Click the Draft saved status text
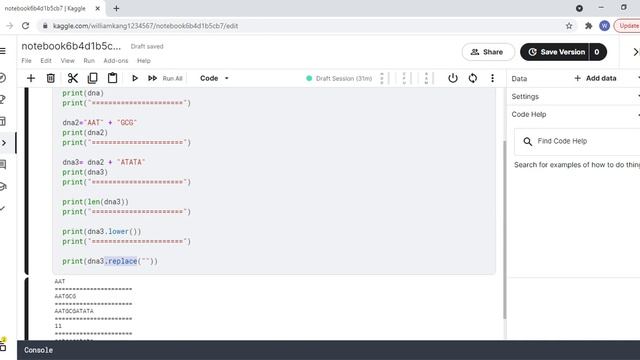The width and height of the screenshot is (640, 360). (x=147, y=47)
